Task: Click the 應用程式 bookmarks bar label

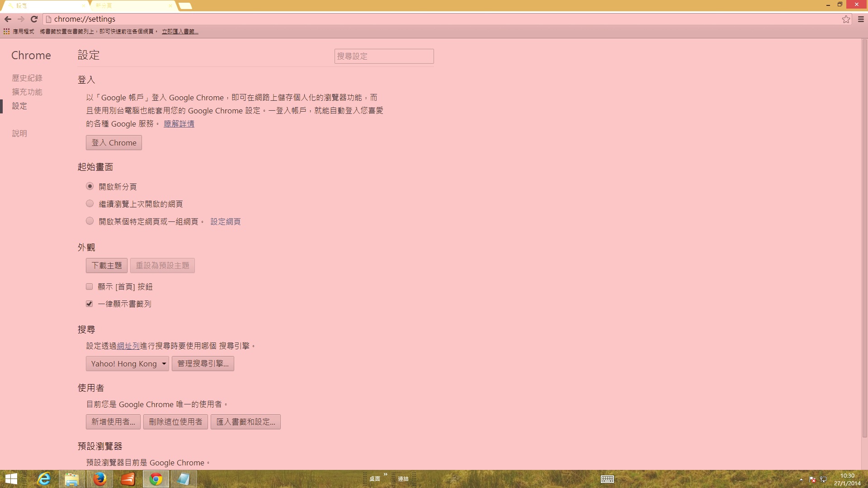Action: click(x=24, y=32)
